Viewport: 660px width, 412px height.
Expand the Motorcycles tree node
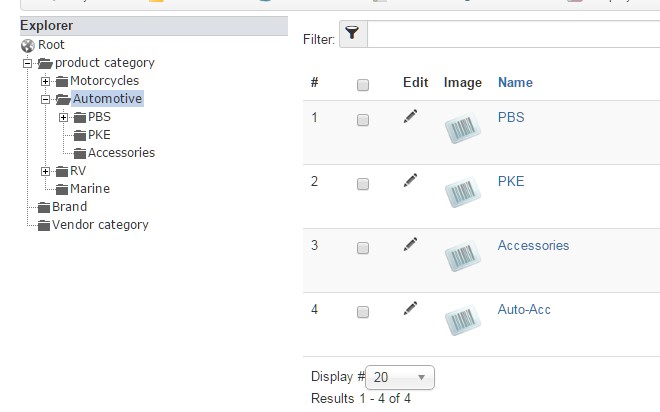(x=46, y=81)
